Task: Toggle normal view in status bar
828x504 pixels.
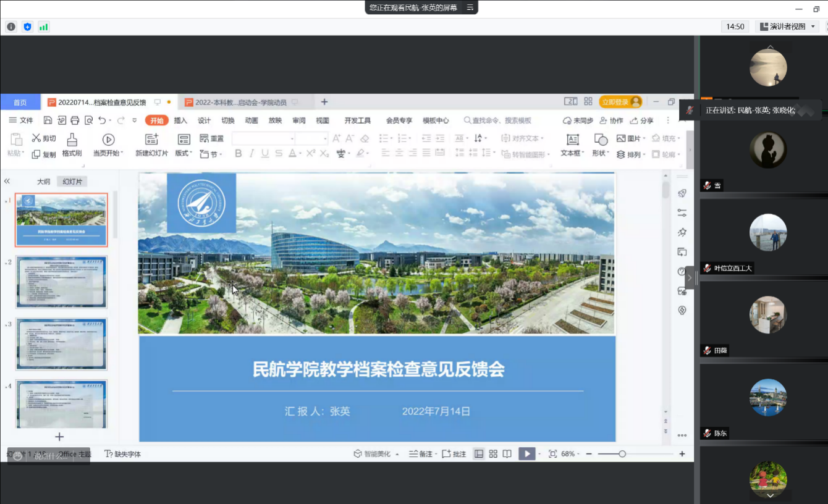Action: click(478, 454)
